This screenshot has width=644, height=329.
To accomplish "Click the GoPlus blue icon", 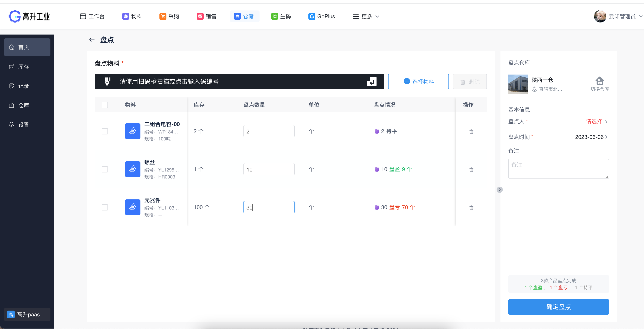I will click(312, 16).
